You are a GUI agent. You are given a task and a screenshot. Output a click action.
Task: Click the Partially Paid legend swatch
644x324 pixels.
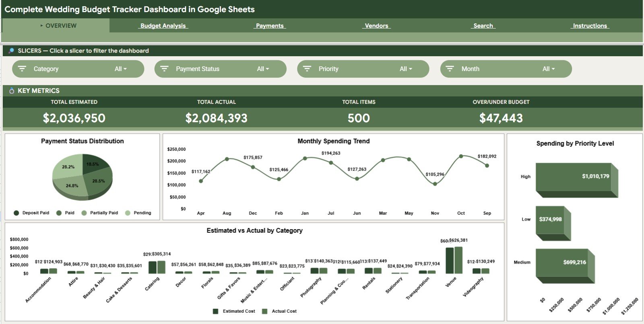coord(84,213)
